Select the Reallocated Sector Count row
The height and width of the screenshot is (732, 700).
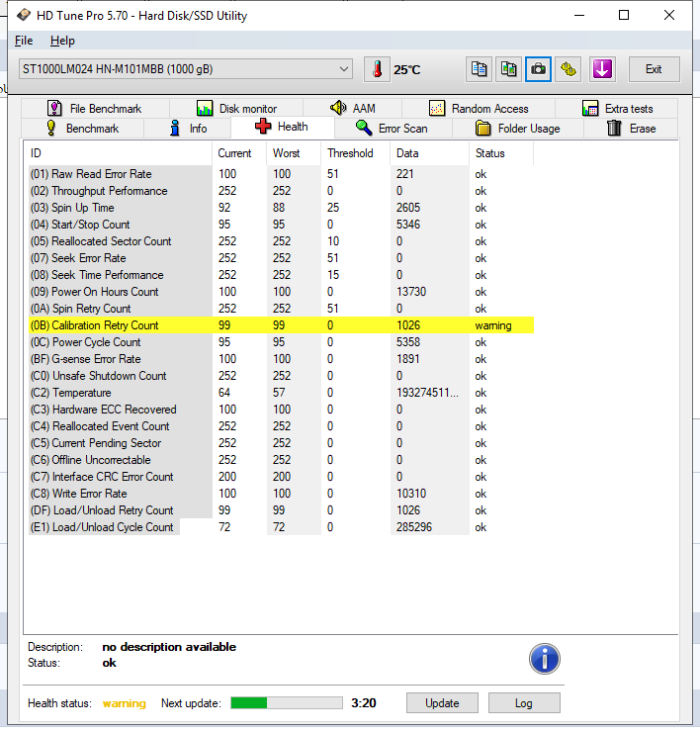pos(282,241)
